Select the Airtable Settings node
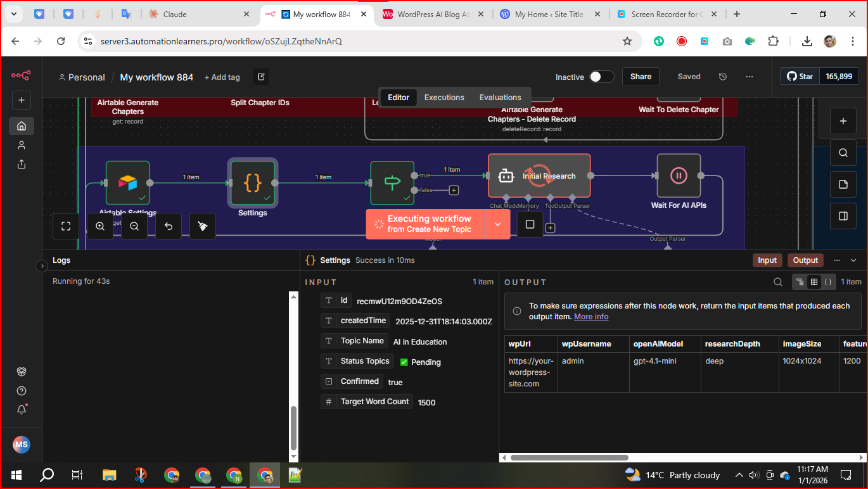This screenshot has width=868, height=489. [127, 182]
